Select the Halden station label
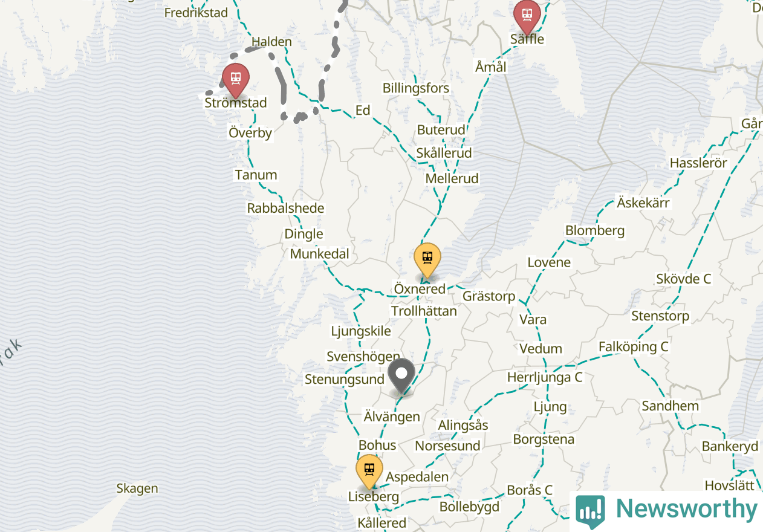The height and width of the screenshot is (532, 763). pyautogui.click(x=271, y=42)
